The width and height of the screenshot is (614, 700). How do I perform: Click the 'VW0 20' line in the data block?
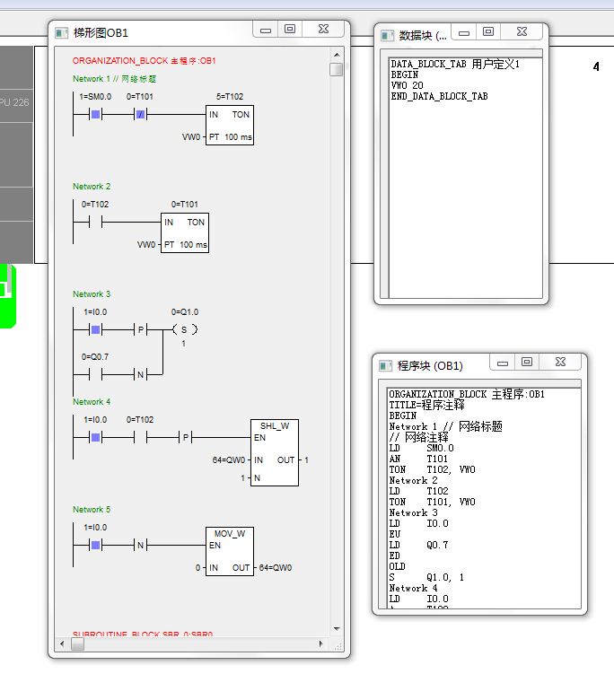(x=407, y=85)
